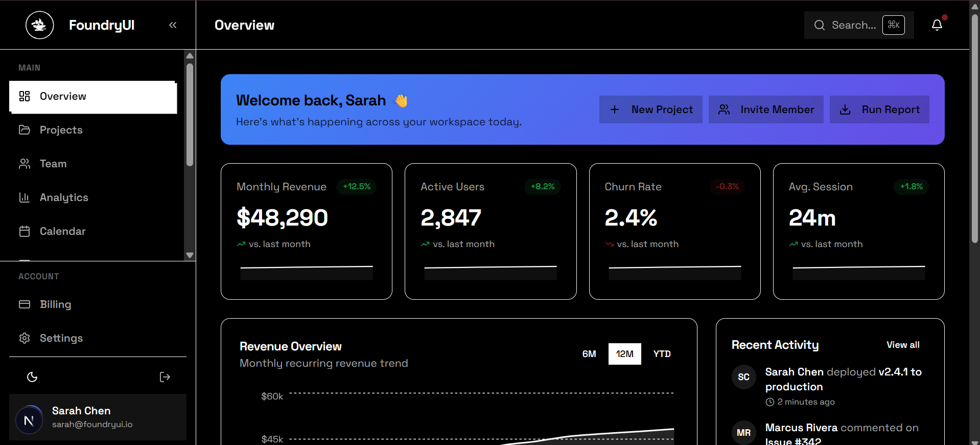This screenshot has width=980, height=445.
Task: Click the download icon on Run Report
Action: pos(845,109)
